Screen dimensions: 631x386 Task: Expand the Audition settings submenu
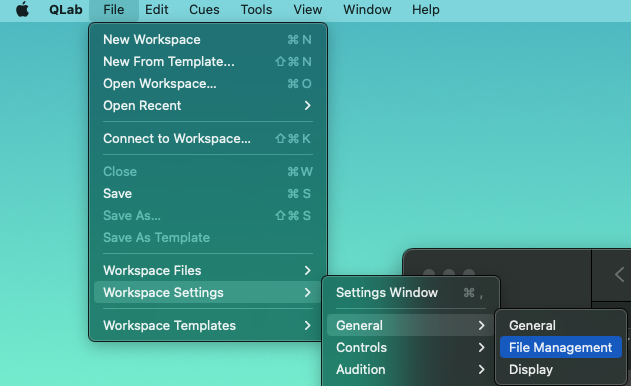point(410,369)
